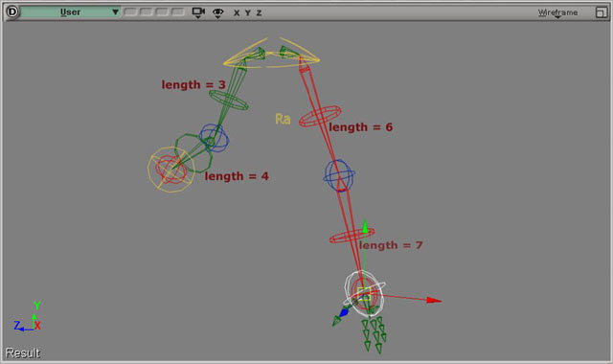Screen dimensions: 613x364
Task: Toggle the Y axis view button
Action: point(248,12)
